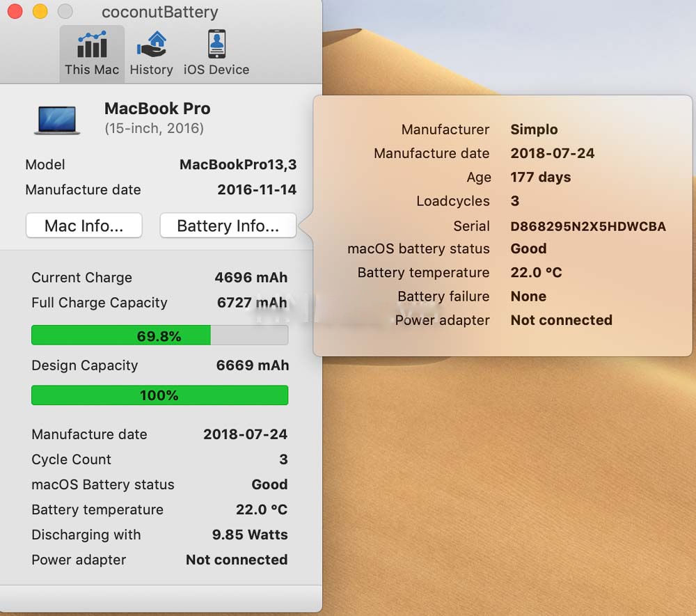The image size is (696, 616).
Task: Click the Full Charge Capacity label
Action: pyautogui.click(x=100, y=303)
